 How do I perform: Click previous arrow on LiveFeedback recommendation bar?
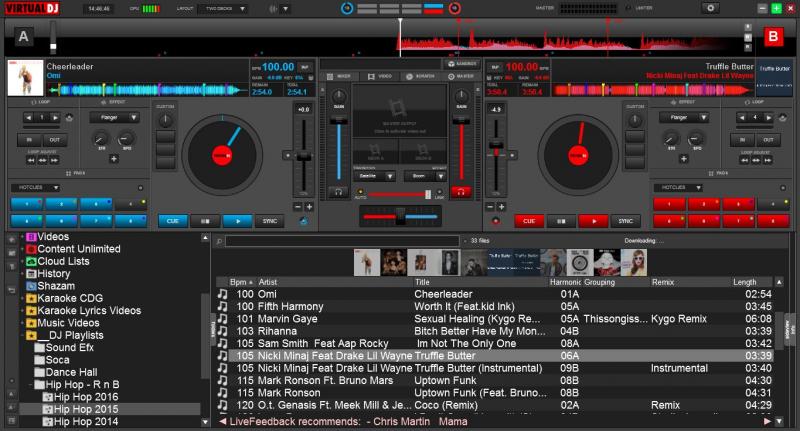(222, 422)
